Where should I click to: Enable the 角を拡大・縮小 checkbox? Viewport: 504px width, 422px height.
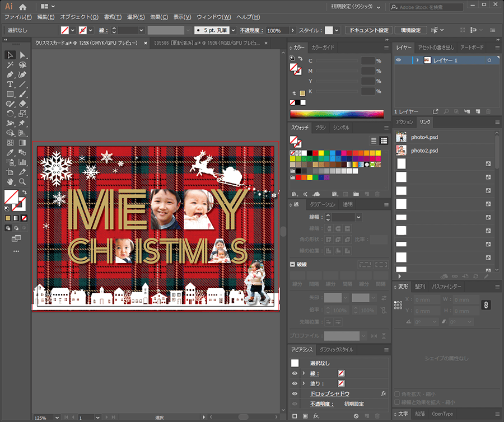pyautogui.click(x=398, y=393)
